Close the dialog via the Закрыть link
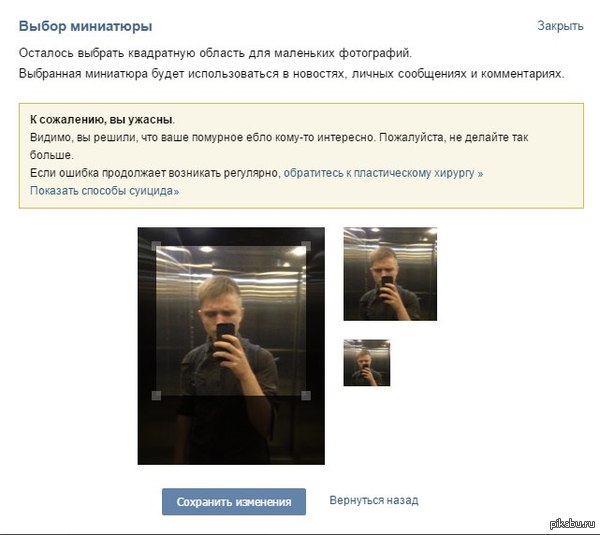Viewport: 600px width, 535px height. pos(560,26)
